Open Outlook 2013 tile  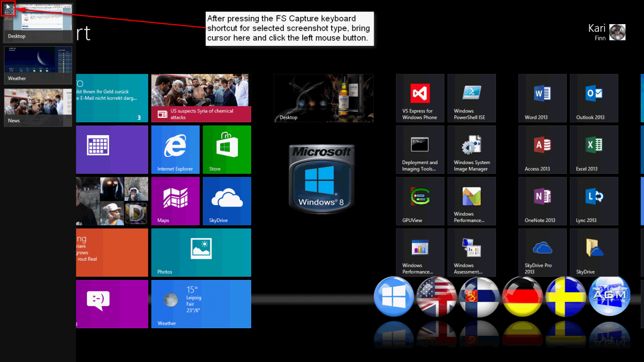click(594, 98)
